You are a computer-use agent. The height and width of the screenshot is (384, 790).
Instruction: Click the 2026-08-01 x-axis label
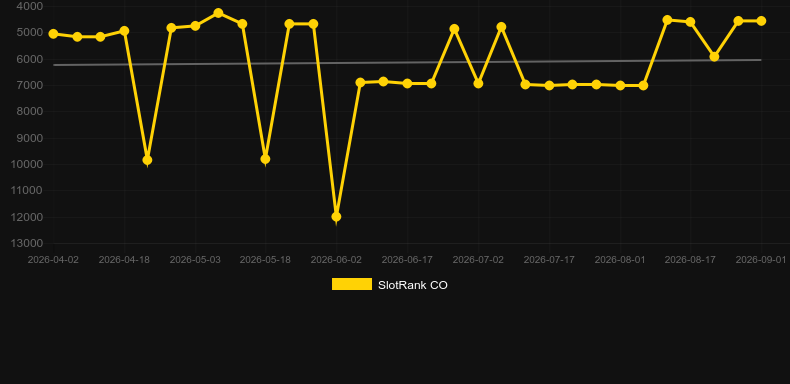click(620, 260)
